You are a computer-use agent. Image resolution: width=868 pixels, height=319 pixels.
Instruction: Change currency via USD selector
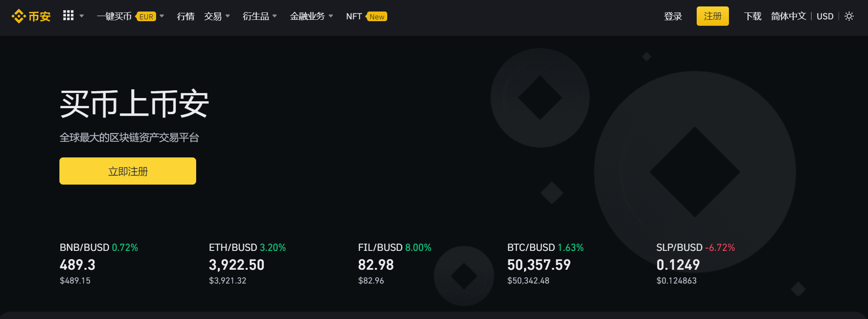point(825,17)
